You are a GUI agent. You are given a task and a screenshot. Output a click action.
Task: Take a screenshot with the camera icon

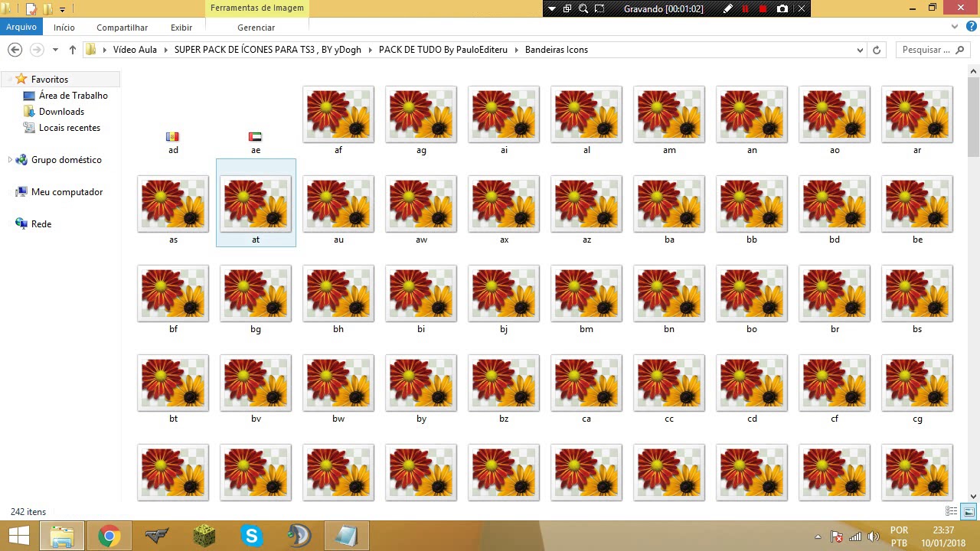point(782,8)
